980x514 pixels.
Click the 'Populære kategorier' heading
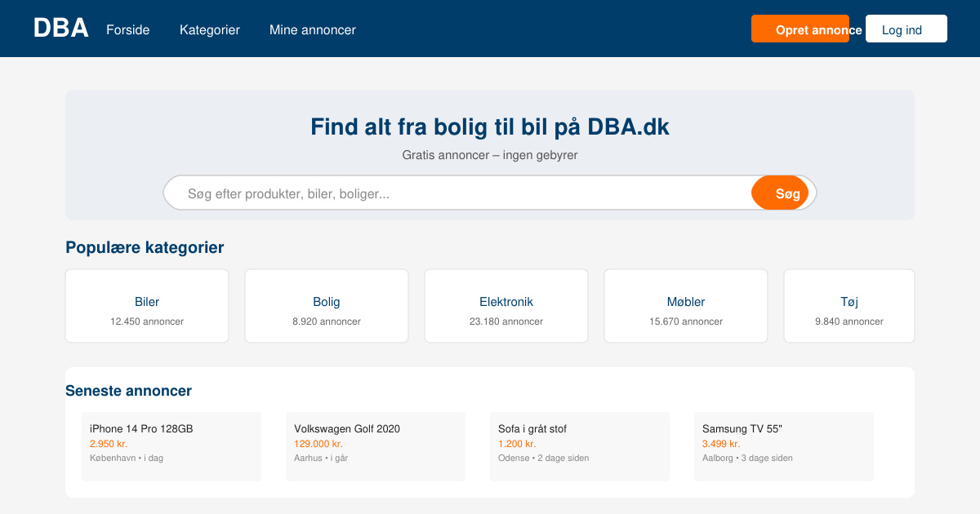145,247
